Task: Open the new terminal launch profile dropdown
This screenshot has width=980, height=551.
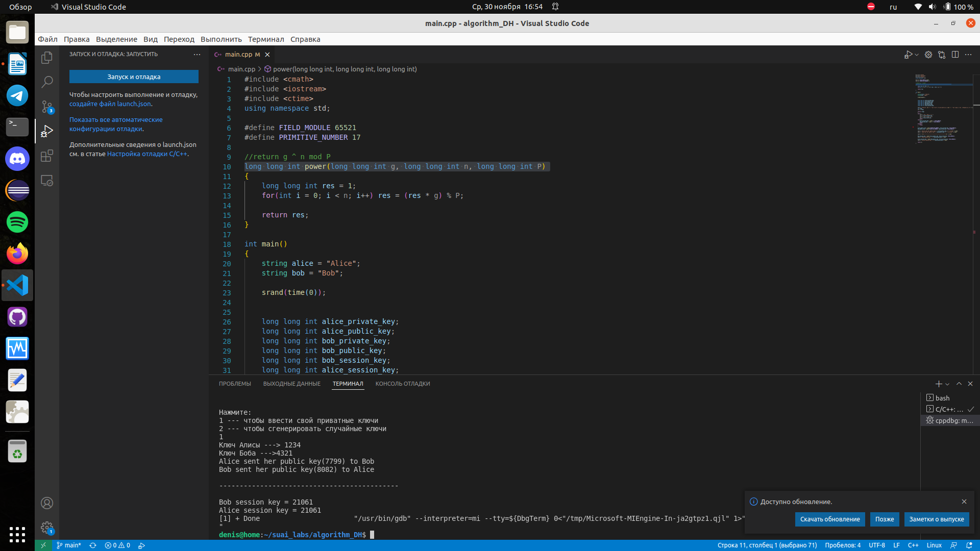Action: point(947,384)
